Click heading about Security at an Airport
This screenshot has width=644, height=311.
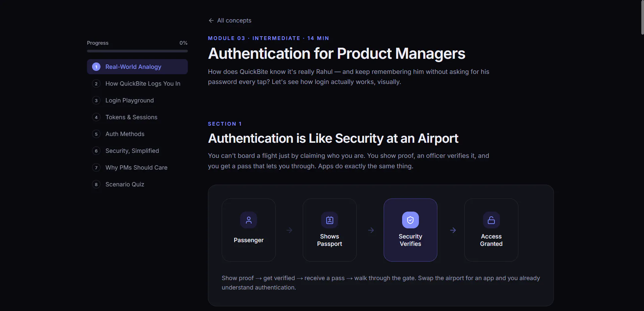click(333, 138)
